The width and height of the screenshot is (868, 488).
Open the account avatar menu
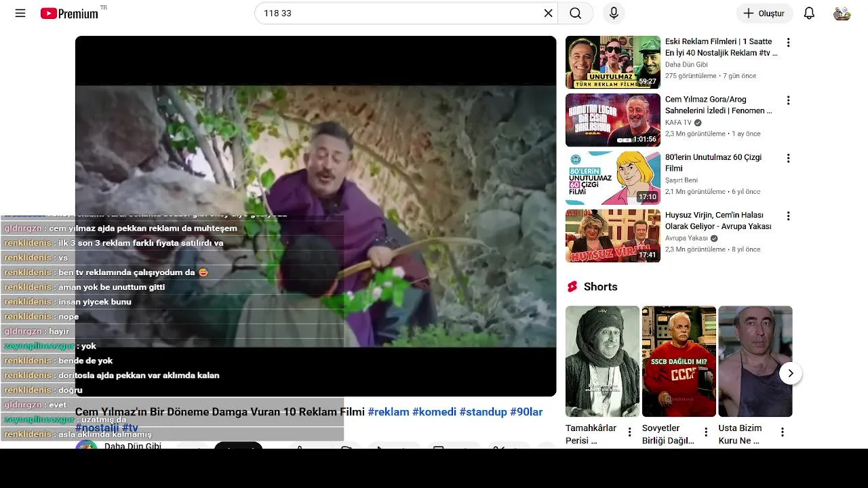[x=842, y=13]
